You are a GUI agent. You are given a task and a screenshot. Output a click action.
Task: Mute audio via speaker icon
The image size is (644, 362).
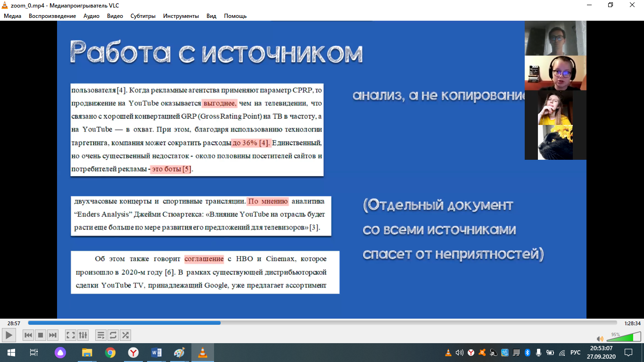pyautogui.click(x=600, y=338)
